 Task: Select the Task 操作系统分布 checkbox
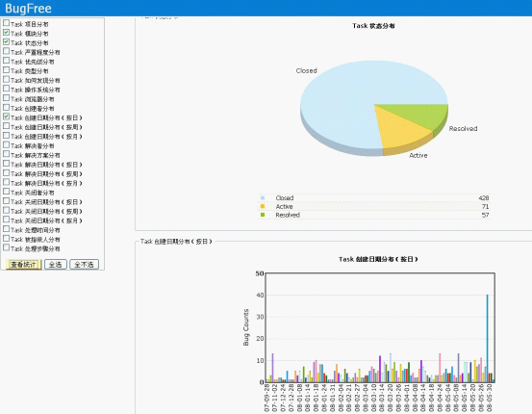click(6, 89)
